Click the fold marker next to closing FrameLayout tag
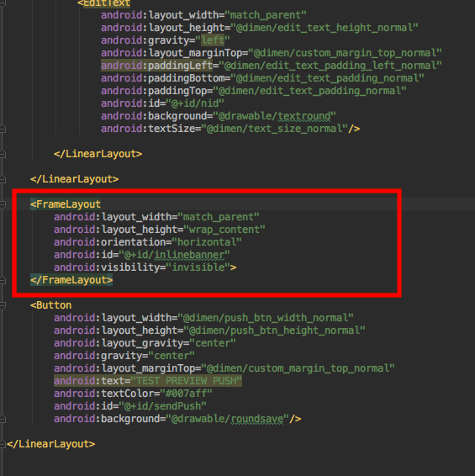Screen dimensions: 475x476 tap(3, 280)
